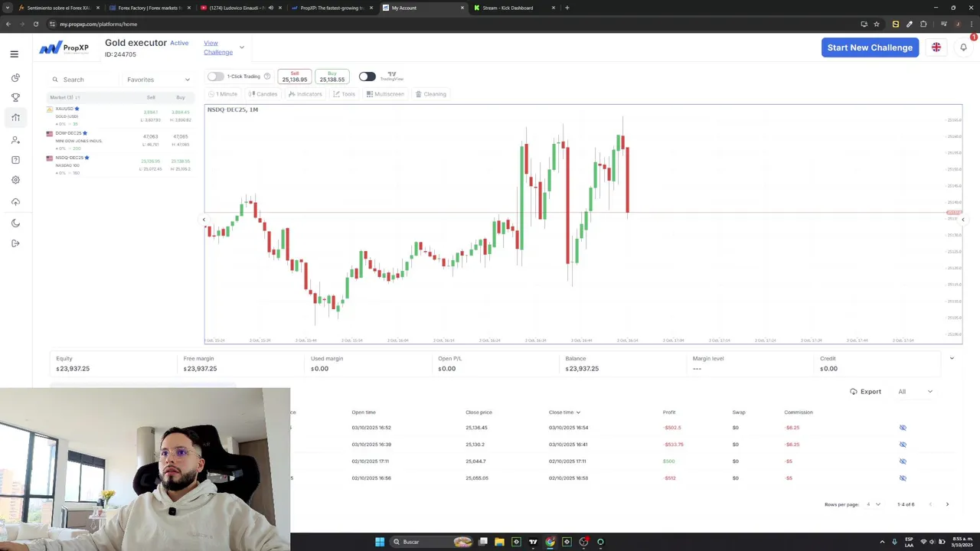Screen dimensions: 980x551
Task: Bookmark this page star icon
Action: (x=877, y=24)
